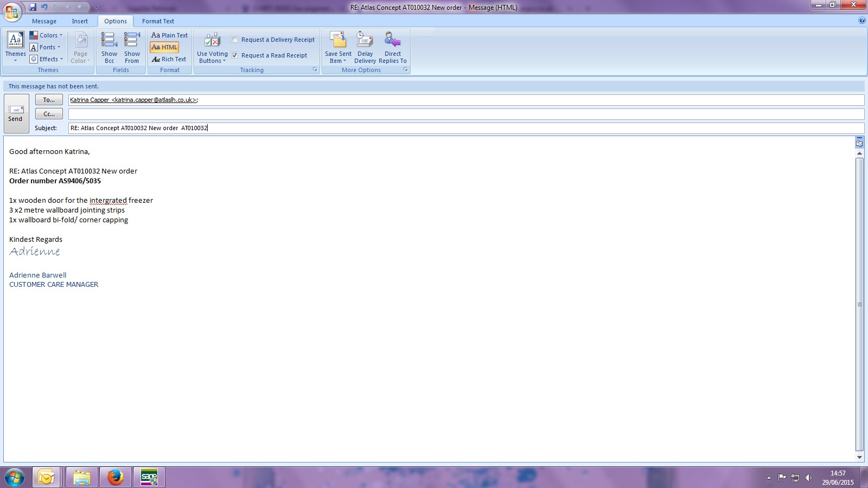Image resolution: width=868 pixels, height=488 pixels.
Task: Open the Format Text tab
Action: [x=158, y=21]
